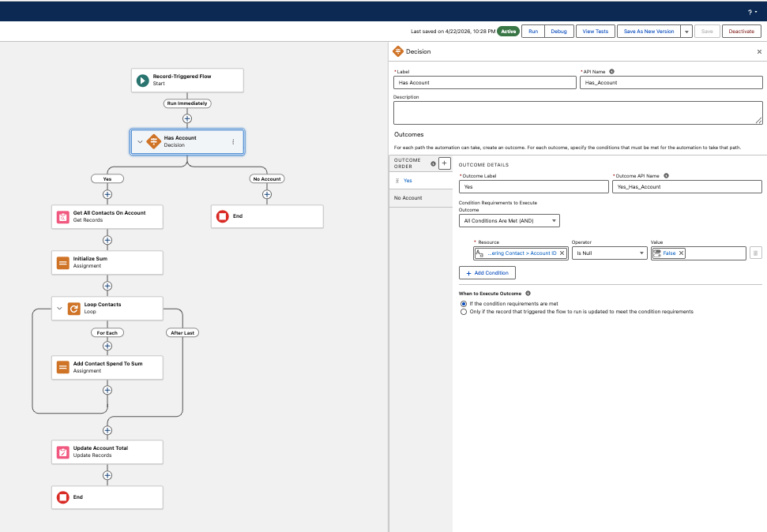This screenshot has height=532, width=767.
Task: Click the Has Account decision diamond icon
Action: pyautogui.click(x=153, y=142)
